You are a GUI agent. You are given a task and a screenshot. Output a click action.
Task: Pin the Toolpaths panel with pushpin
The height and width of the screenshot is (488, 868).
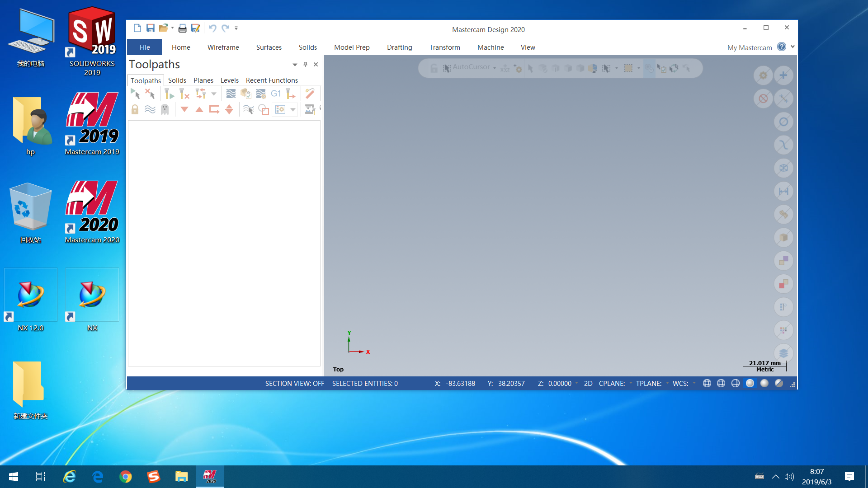pyautogui.click(x=306, y=65)
